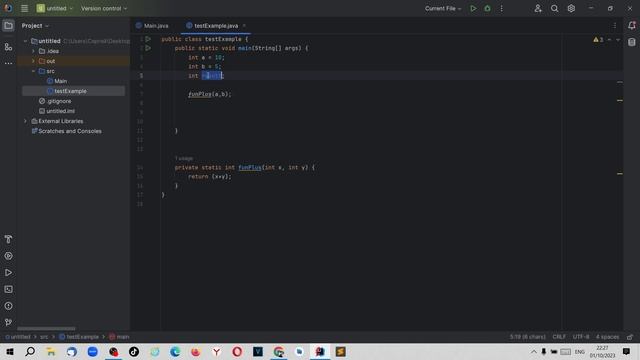
Task: Open the Build hammer tool window
Action: [x=8, y=239]
